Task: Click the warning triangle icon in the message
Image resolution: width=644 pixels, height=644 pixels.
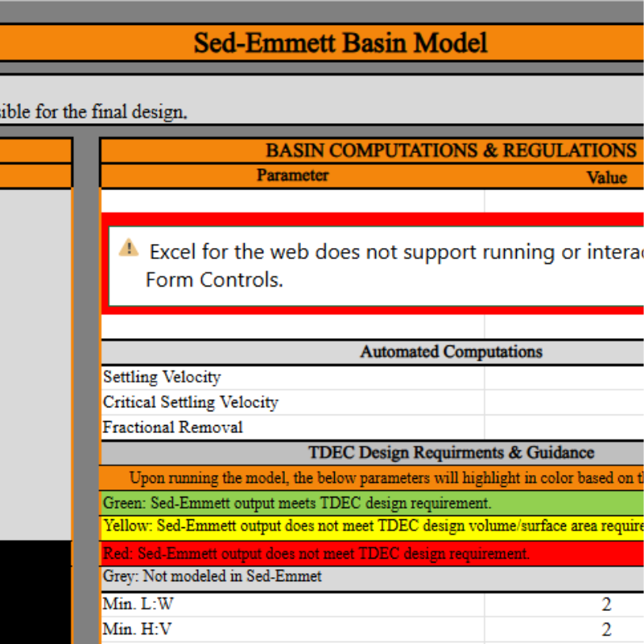Action: tap(129, 247)
